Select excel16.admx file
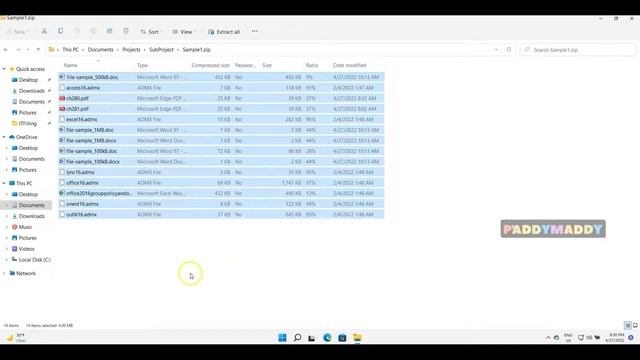The height and width of the screenshot is (360, 640). pos(221,120)
